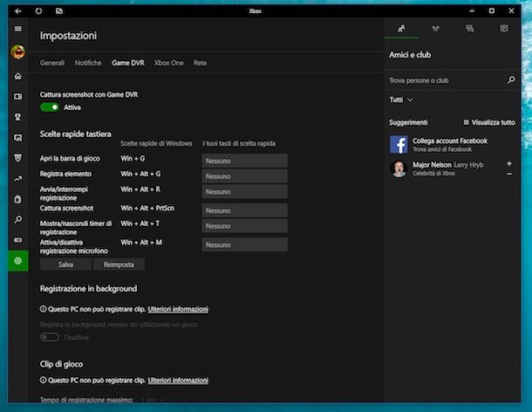
Task: Open My games icon in sidebar
Action: (x=18, y=97)
